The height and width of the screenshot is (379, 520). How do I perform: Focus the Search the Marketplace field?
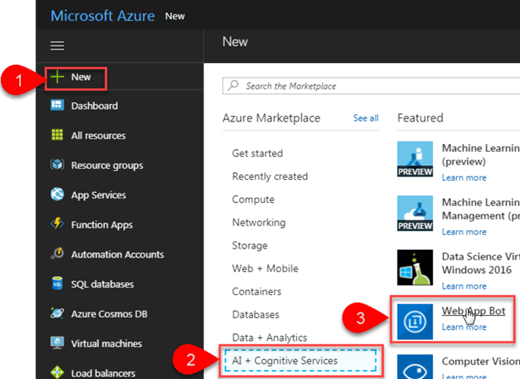click(371, 86)
